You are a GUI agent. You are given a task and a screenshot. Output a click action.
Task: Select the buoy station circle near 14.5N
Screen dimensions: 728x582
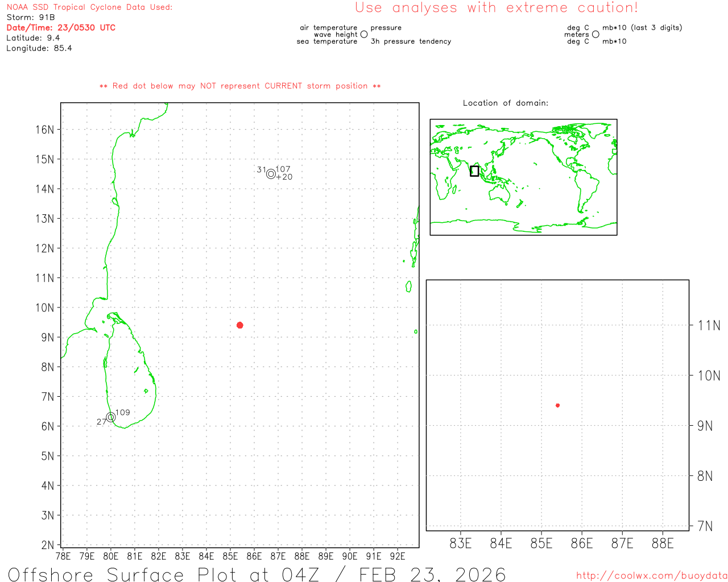pyautogui.click(x=271, y=174)
